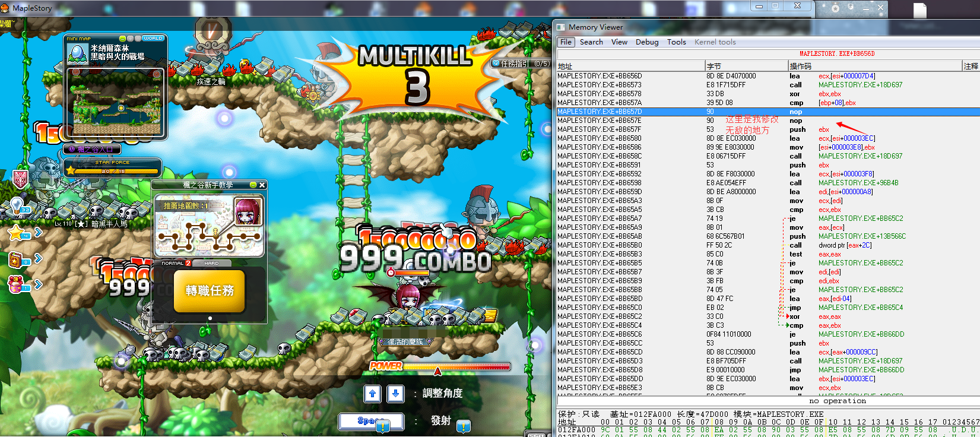
Task: Click the 字节 column header
Action: pos(746,66)
